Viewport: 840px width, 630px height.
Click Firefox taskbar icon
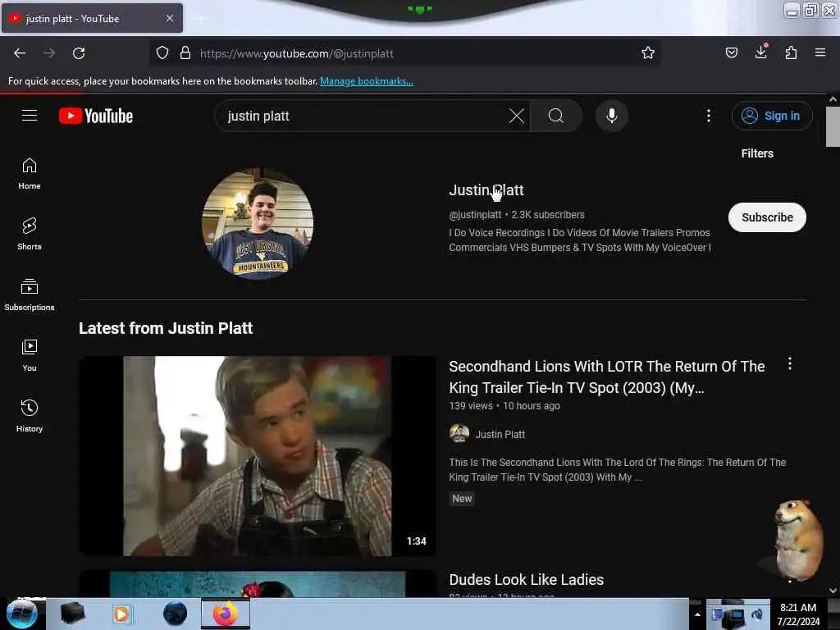click(x=226, y=614)
